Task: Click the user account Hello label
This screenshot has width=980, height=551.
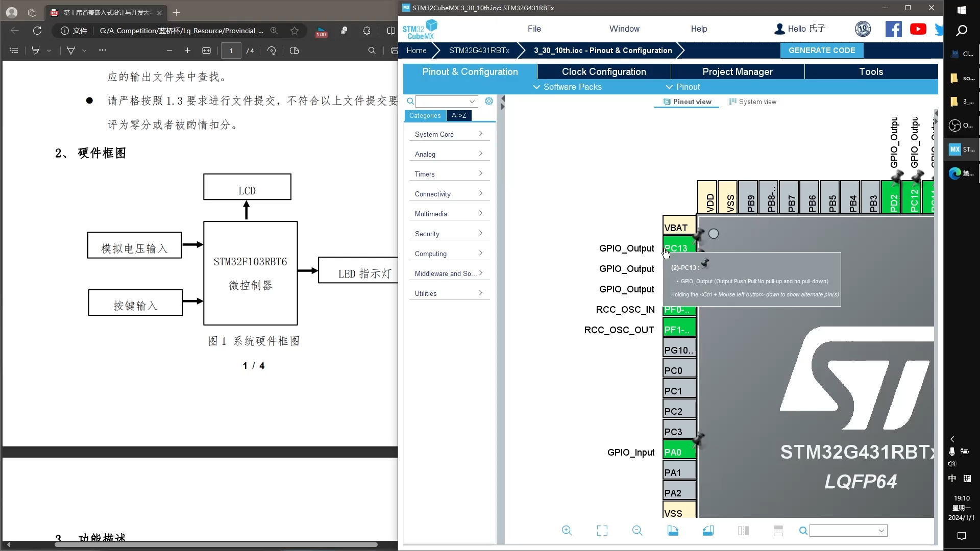Action: tap(800, 29)
